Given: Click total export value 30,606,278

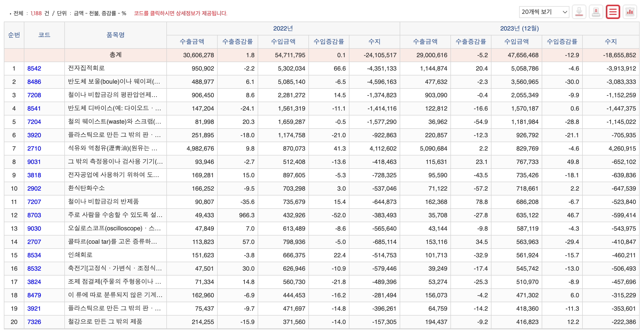Looking at the screenshot, I should pyautogui.click(x=198, y=55).
